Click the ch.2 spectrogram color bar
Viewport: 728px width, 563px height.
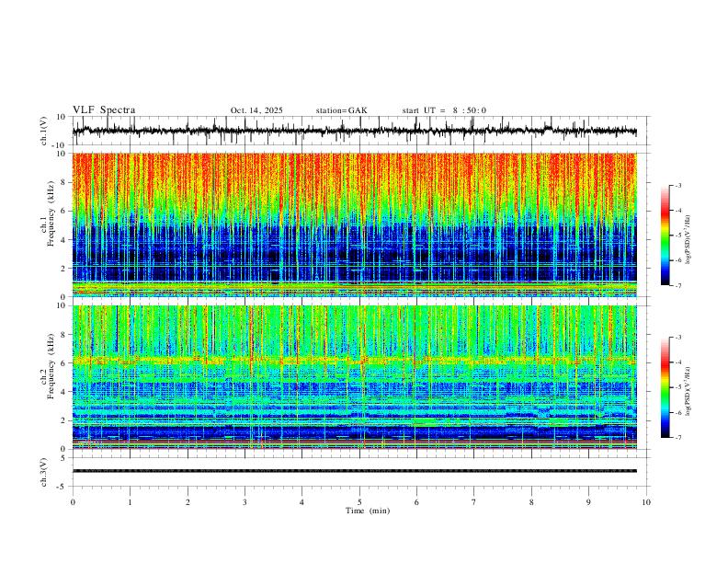point(665,387)
